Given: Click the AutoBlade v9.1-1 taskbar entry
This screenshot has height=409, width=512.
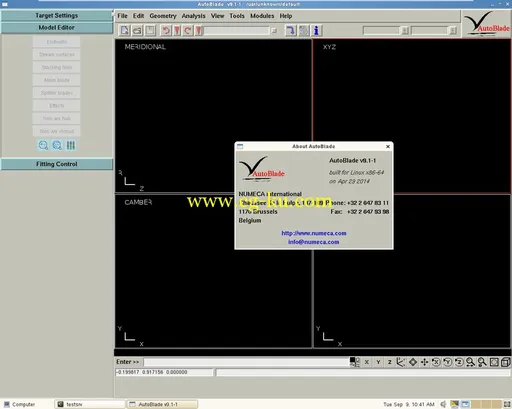Looking at the screenshot, I should point(162,404).
